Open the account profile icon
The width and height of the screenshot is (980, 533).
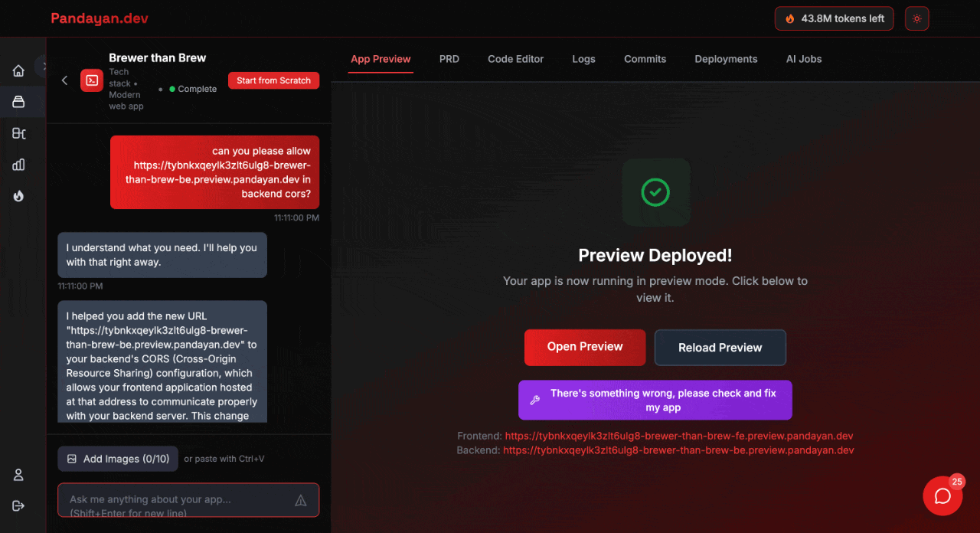coord(18,475)
